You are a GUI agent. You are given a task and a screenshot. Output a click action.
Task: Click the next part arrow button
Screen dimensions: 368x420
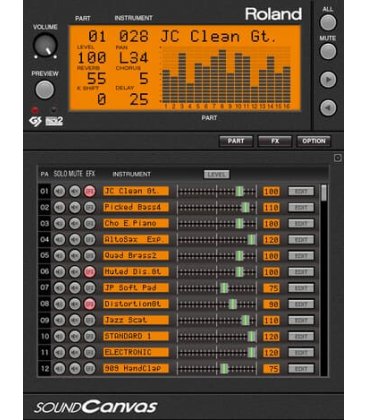pos(328,80)
